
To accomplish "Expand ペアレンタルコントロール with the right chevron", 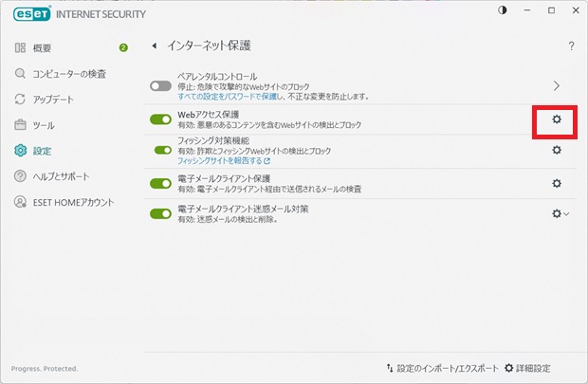I will point(557,86).
